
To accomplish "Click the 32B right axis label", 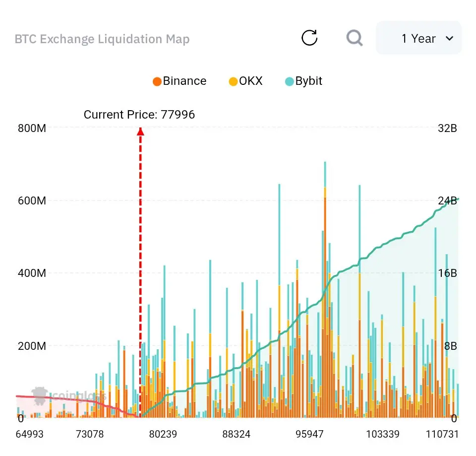I will click(x=447, y=128).
